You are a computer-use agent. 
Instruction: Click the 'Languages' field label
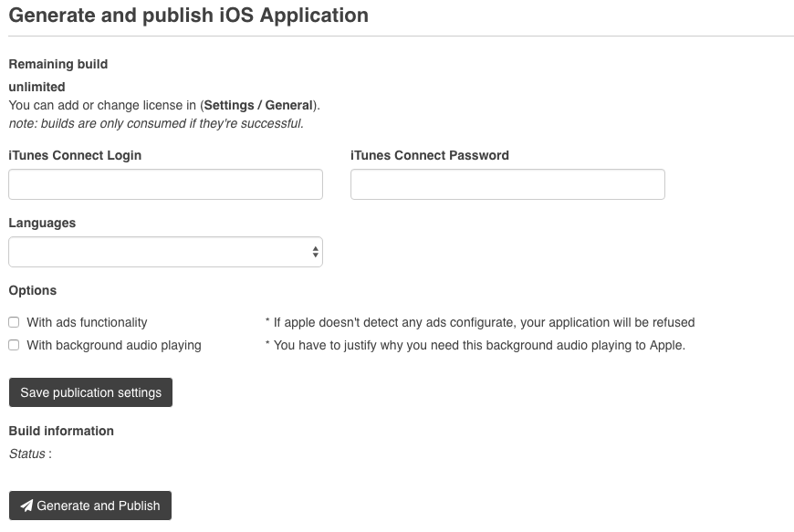(x=42, y=223)
